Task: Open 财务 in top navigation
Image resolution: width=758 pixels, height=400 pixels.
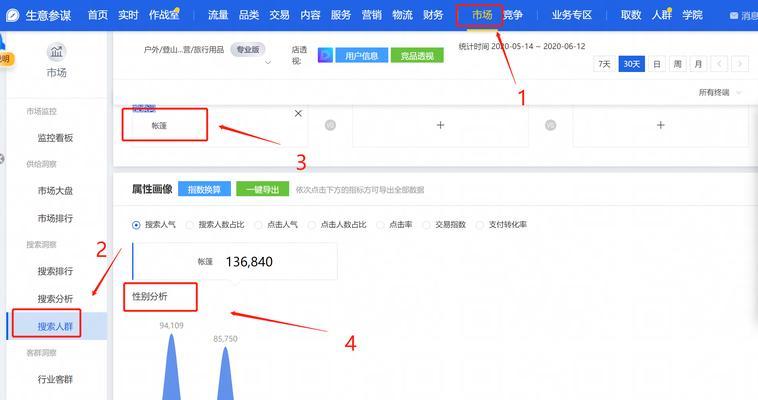Action: 433,15
